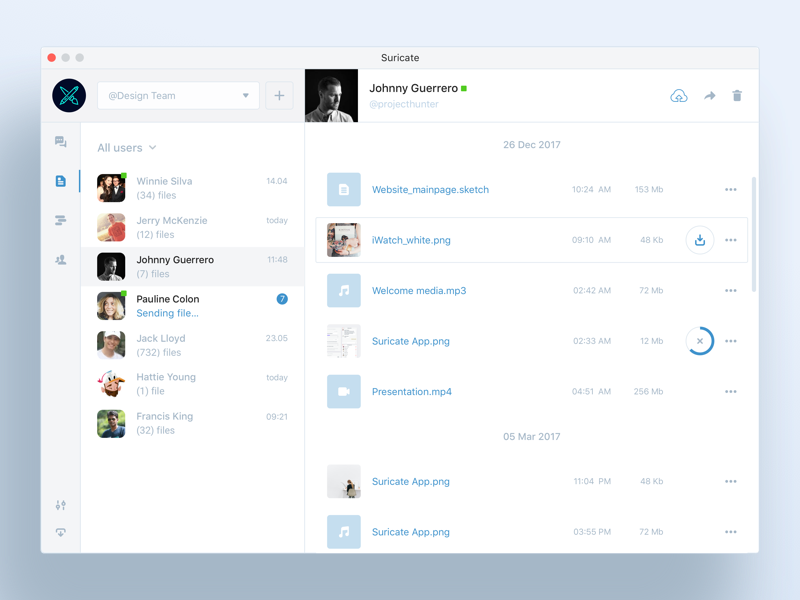This screenshot has height=600, width=800.
Task: Open the contacts sidebar icon
Action: [60, 260]
